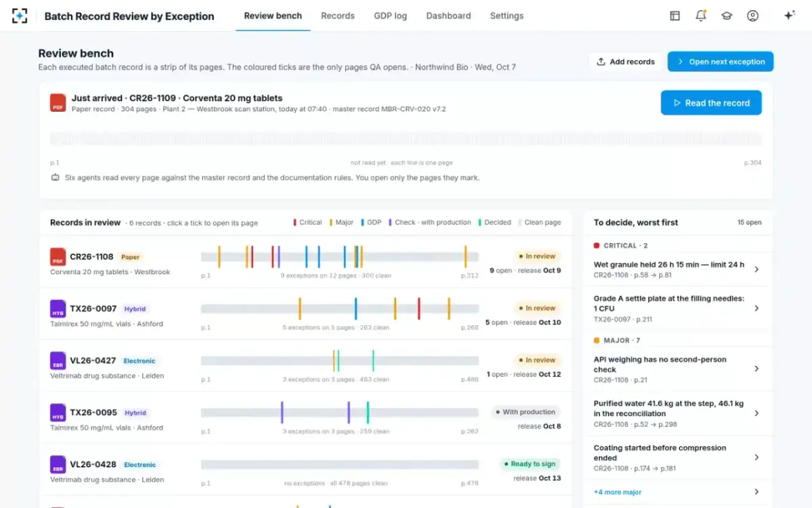The image size is (812, 508).
Task: Open the GDP log tab
Action: [x=390, y=16]
